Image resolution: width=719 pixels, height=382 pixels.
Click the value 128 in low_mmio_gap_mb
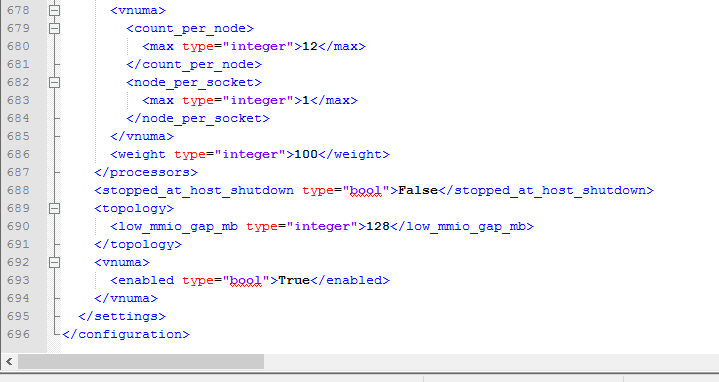tap(377, 227)
